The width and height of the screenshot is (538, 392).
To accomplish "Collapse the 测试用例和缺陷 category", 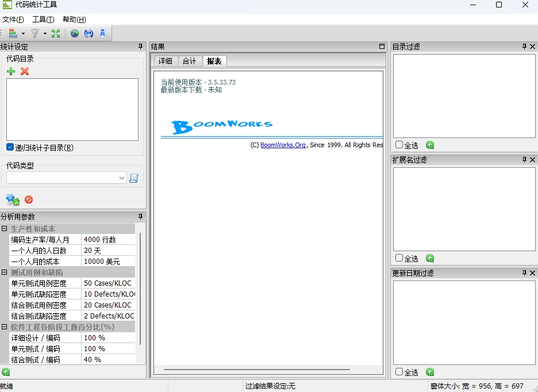I will point(4,272).
